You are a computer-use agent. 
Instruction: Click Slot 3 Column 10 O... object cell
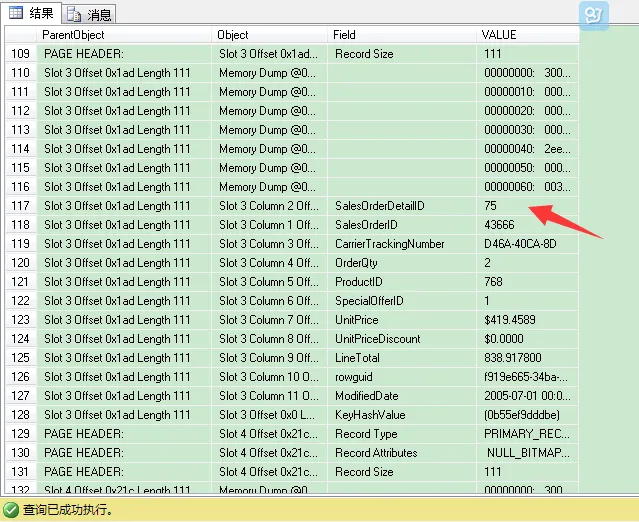269,377
